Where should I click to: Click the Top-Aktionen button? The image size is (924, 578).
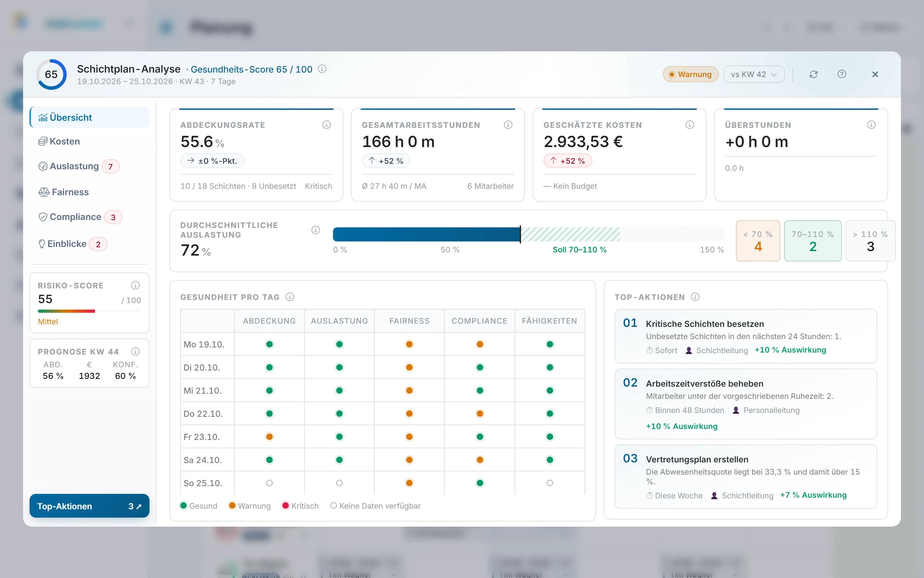point(89,506)
